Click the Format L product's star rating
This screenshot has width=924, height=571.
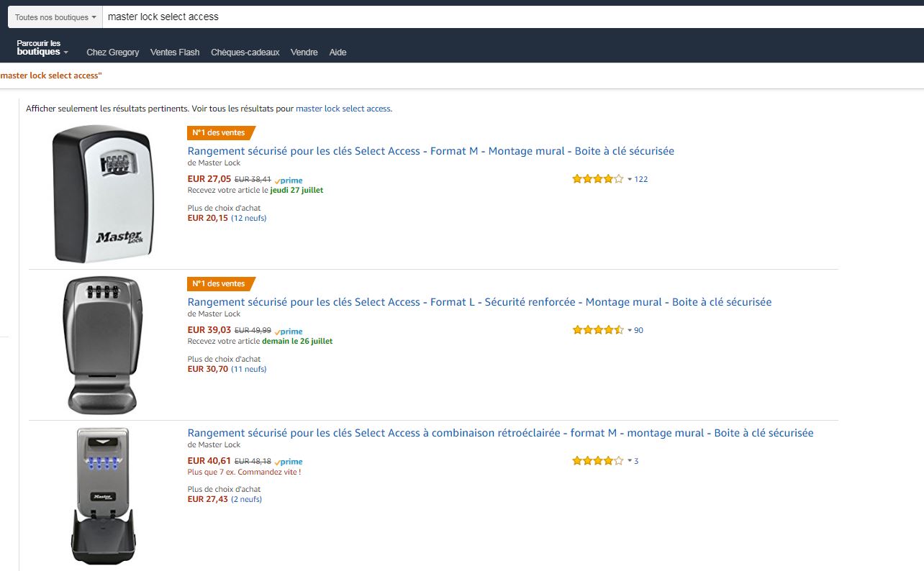point(597,330)
